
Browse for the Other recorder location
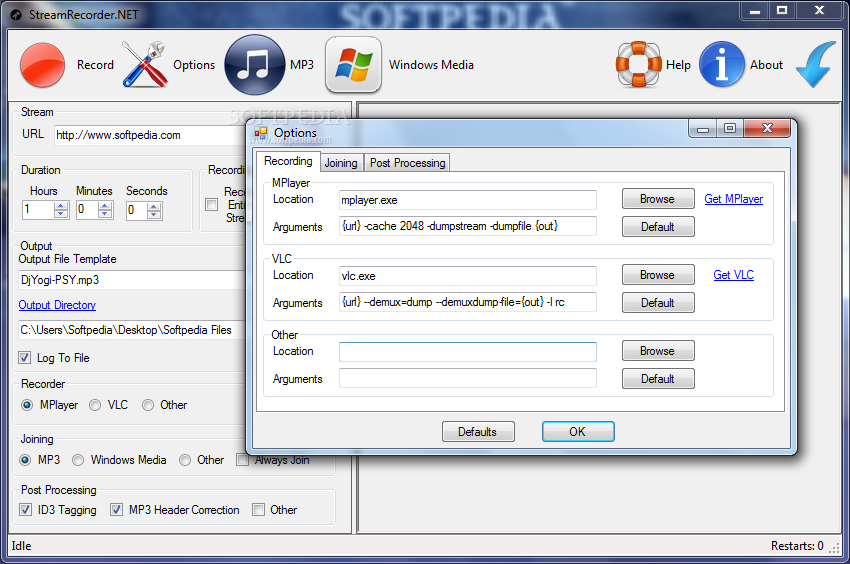pyautogui.click(x=658, y=351)
